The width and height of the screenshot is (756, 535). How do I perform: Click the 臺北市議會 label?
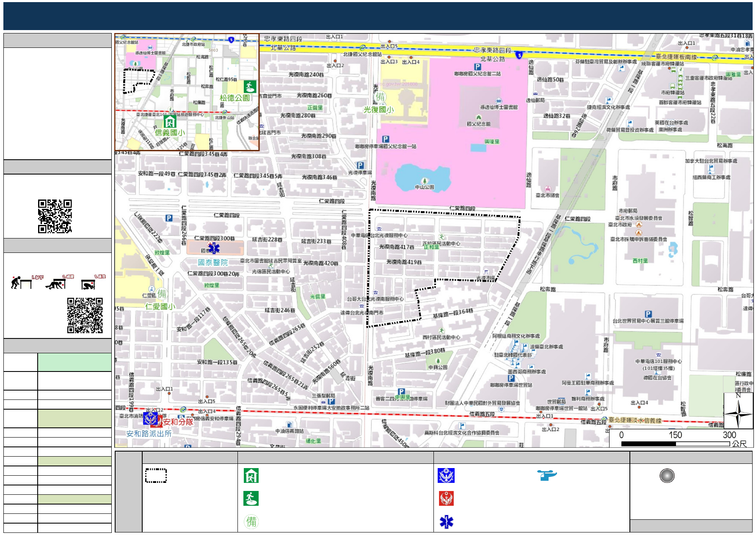[x=547, y=195]
